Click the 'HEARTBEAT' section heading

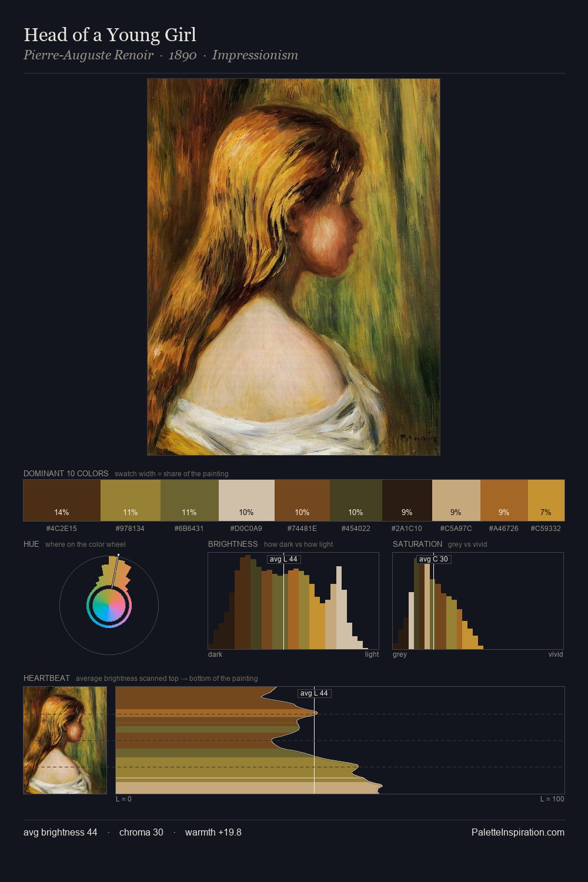click(x=46, y=678)
